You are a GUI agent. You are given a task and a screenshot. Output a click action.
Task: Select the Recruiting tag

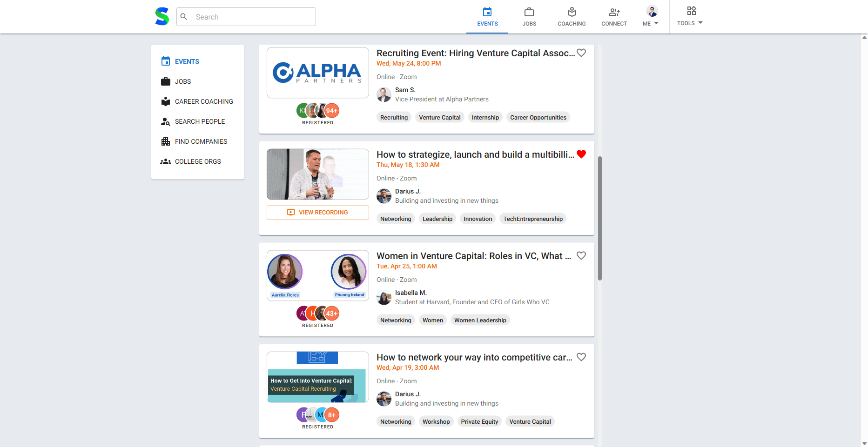pyautogui.click(x=394, y=117)
